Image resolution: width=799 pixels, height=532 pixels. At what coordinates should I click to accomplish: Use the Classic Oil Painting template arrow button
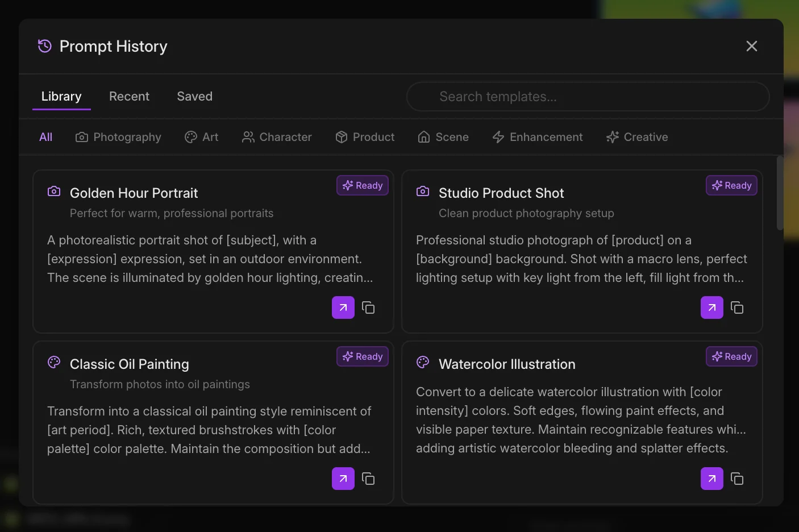(343, 479)
